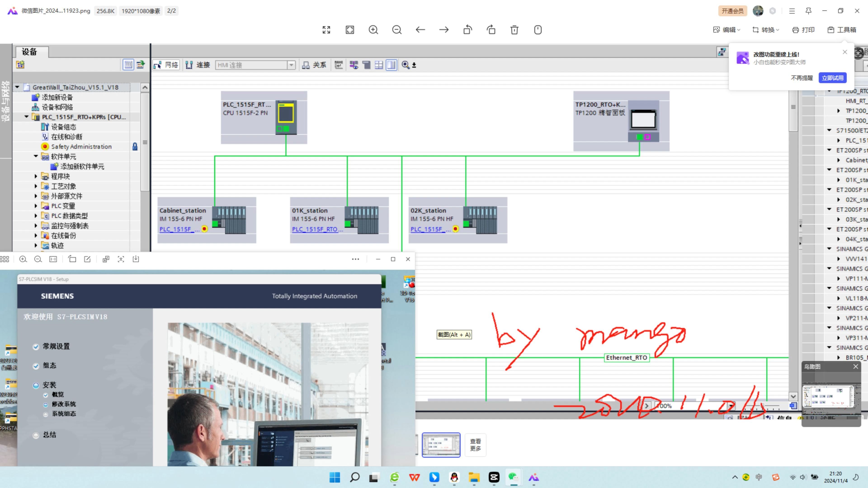Dismiss the 改图功能重磅上线 popup

845,52
